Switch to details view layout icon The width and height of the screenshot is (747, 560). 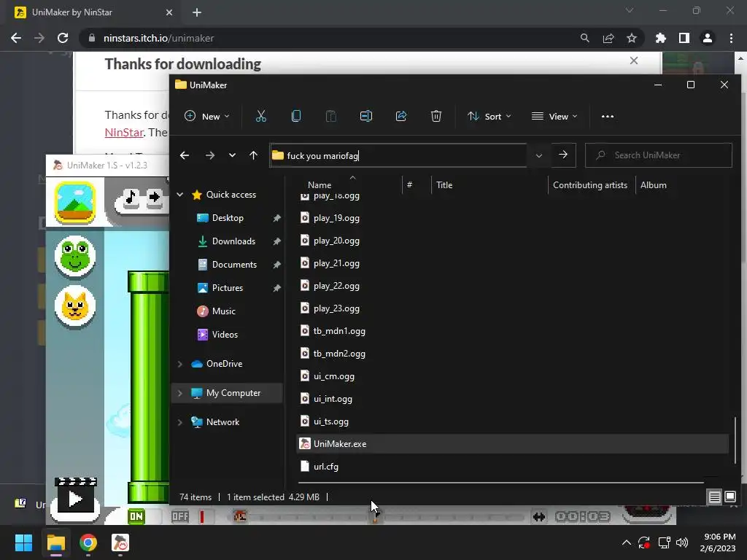(x=715, y=497)
